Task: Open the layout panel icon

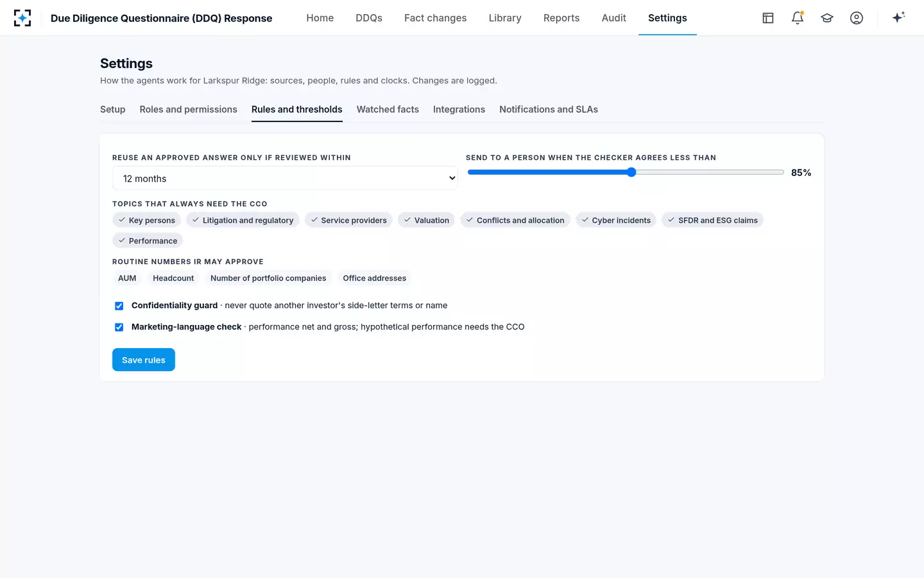Action: 768,18
